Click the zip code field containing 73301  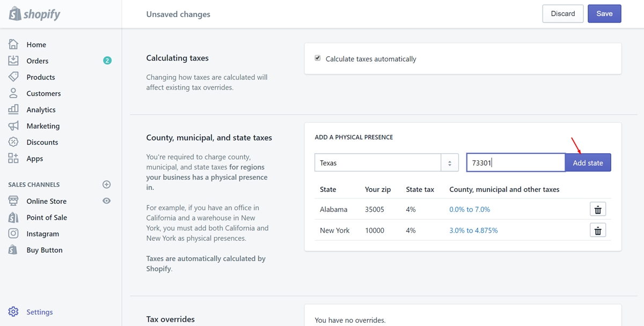click(x=516, y=163)
